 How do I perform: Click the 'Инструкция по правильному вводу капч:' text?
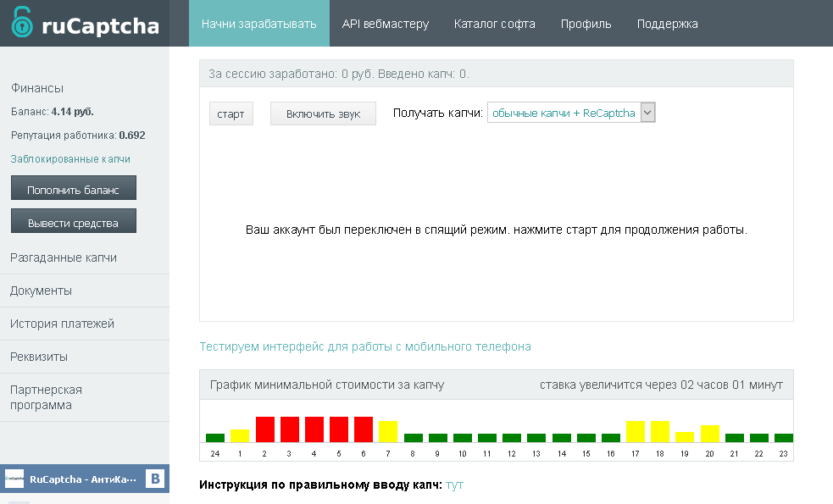(x=320, y=485)
